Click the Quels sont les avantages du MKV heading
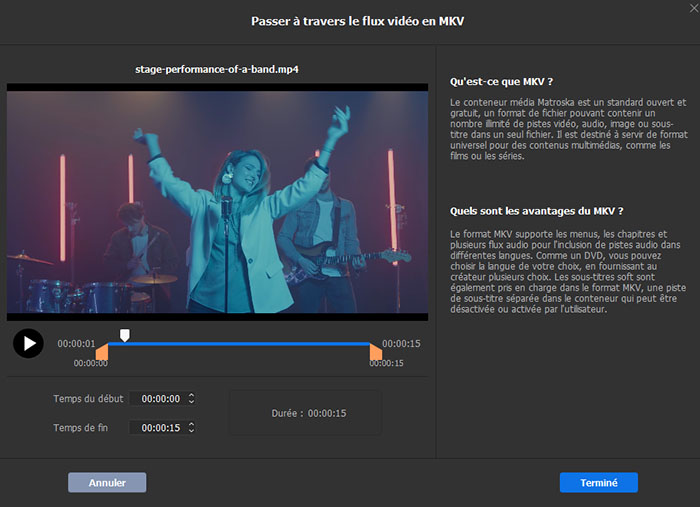Image resolution: width=700 pixels, height=507 pixels. pyautogui.click(x=537, y=211)
